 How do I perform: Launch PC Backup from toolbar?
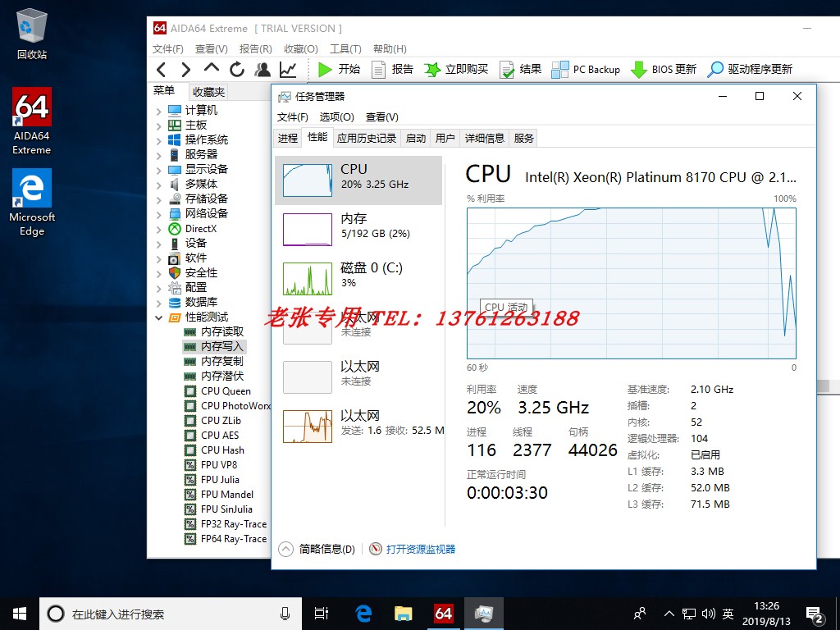(x=586, y=69)
